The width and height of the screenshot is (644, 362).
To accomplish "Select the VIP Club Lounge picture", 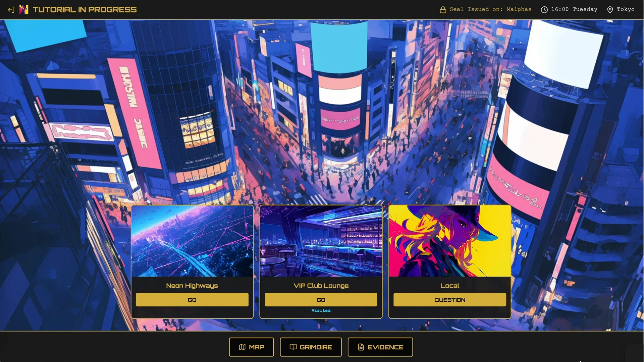I will [321, 241].
